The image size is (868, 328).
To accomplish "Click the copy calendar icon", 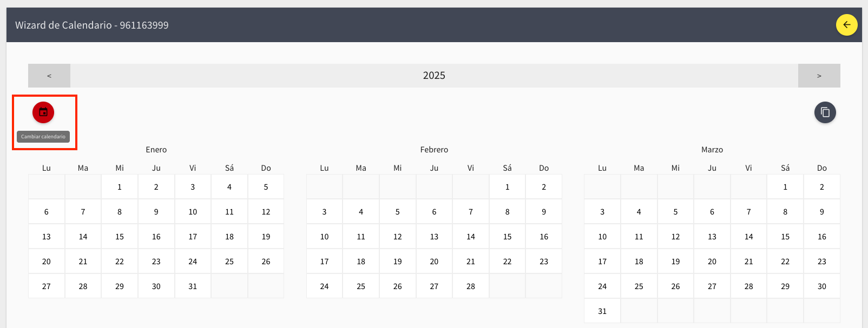I will tap(825, 112).
